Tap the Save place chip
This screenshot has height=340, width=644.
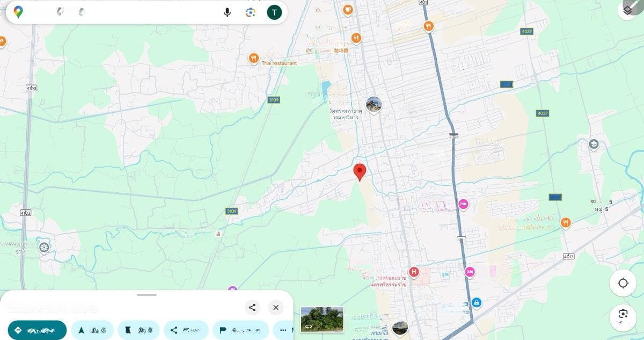(x=138, y=330)
